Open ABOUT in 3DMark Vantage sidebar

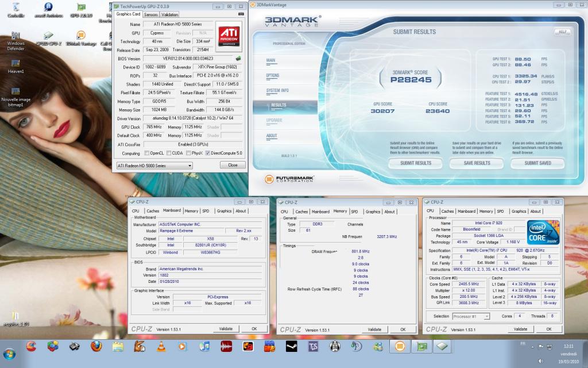tap(272, 136)
